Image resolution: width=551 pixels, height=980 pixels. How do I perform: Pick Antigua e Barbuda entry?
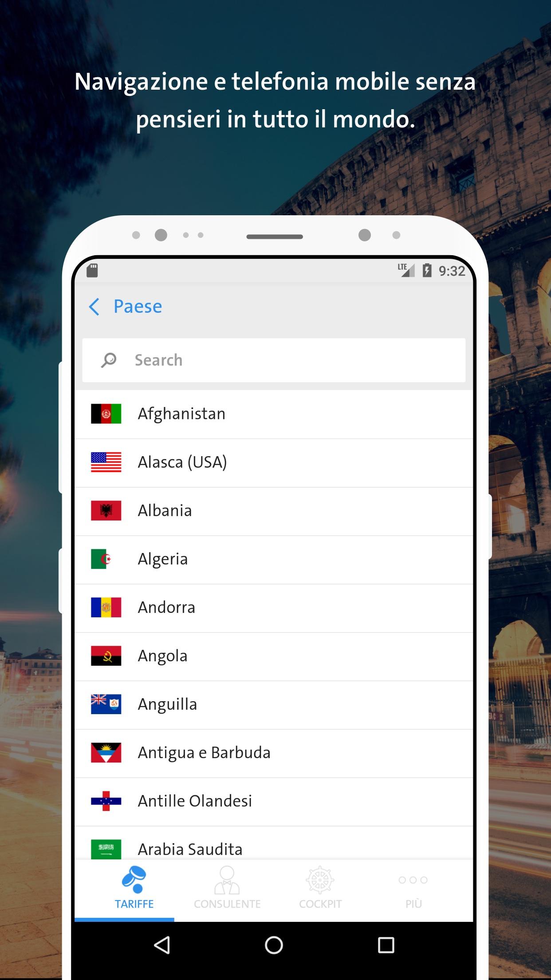click(x=274, y=753)
